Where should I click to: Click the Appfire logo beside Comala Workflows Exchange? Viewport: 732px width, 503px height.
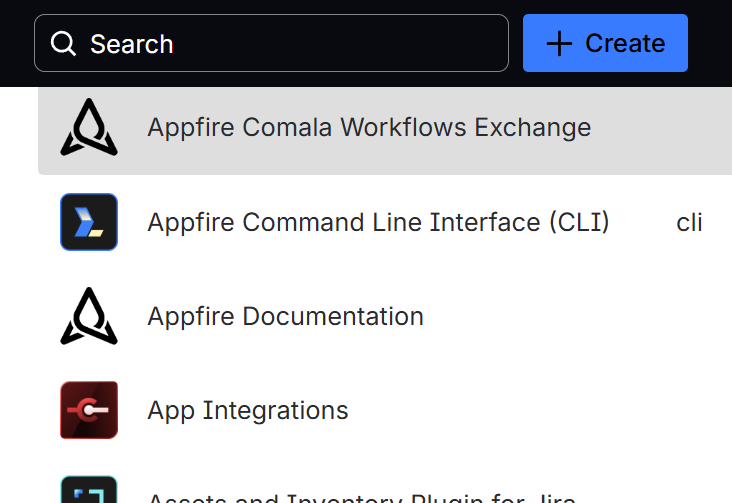[89, 127]
